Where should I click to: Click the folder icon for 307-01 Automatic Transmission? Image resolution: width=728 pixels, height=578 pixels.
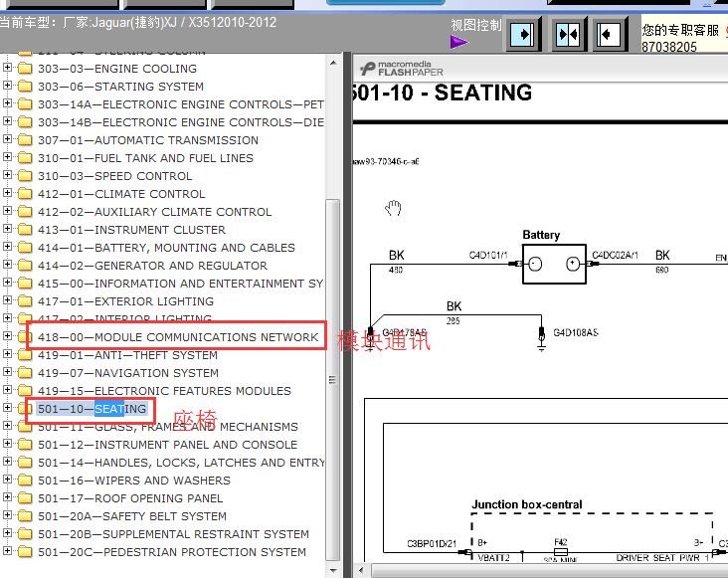click(x=25, y=140)
